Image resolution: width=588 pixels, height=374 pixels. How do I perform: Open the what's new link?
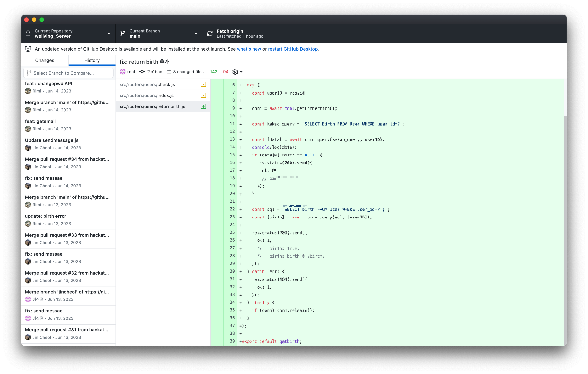pos(249,49)
